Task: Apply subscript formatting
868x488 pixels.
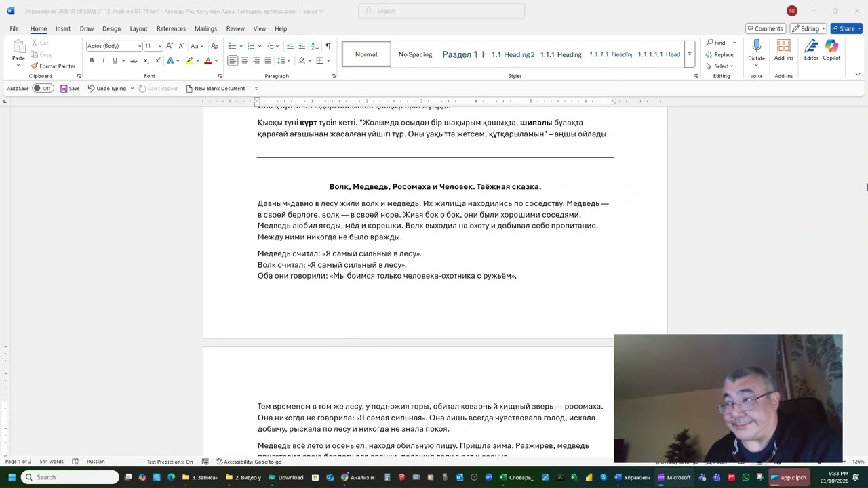Action: point(146,60)
